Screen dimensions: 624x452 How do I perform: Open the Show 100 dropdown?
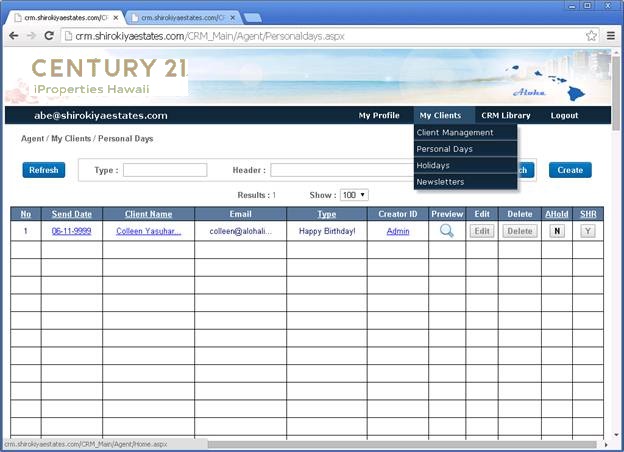click(354, 195)
